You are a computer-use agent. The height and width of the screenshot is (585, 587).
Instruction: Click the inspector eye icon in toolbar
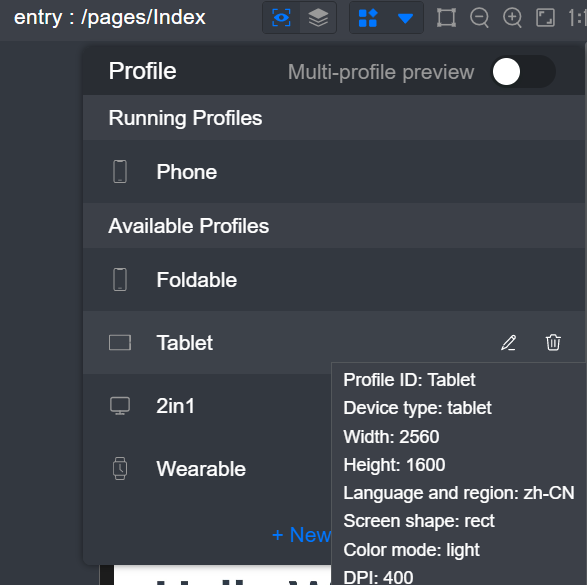click(x=281, y=18)
